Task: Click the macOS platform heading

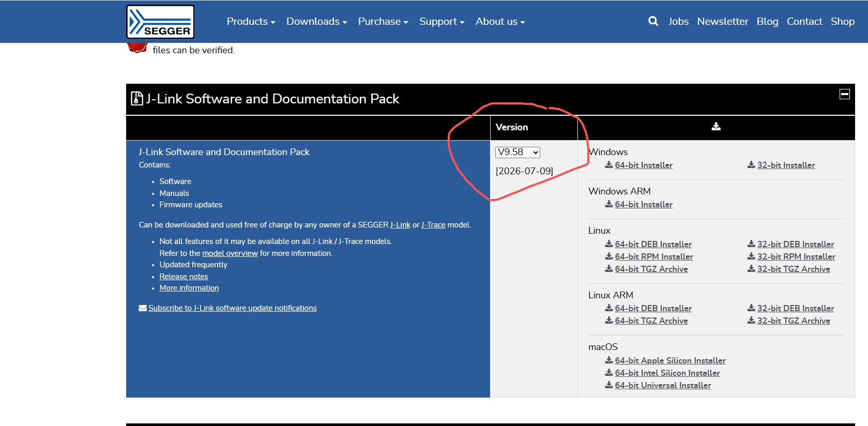Action: [x=603, y=347]
